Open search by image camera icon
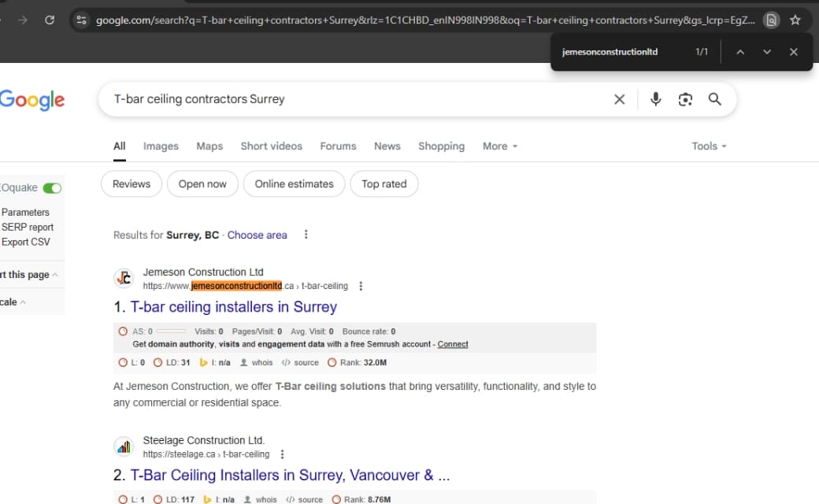The width and height of the screenshot is (819, 504). click(x=685, y=99)
